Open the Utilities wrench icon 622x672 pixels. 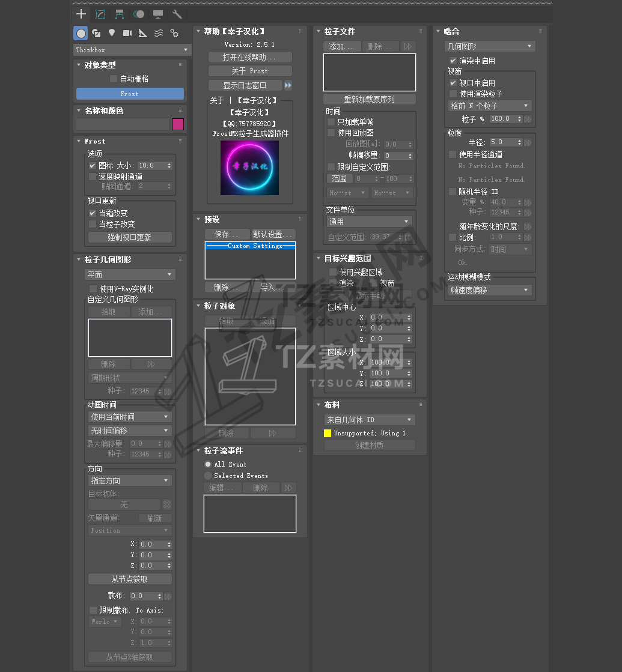(x=177, y=14)
